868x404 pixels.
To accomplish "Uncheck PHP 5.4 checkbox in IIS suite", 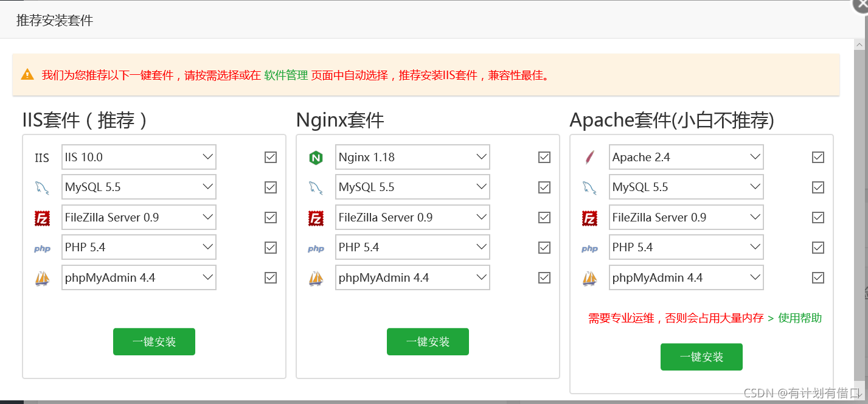I will coord(271,248).
